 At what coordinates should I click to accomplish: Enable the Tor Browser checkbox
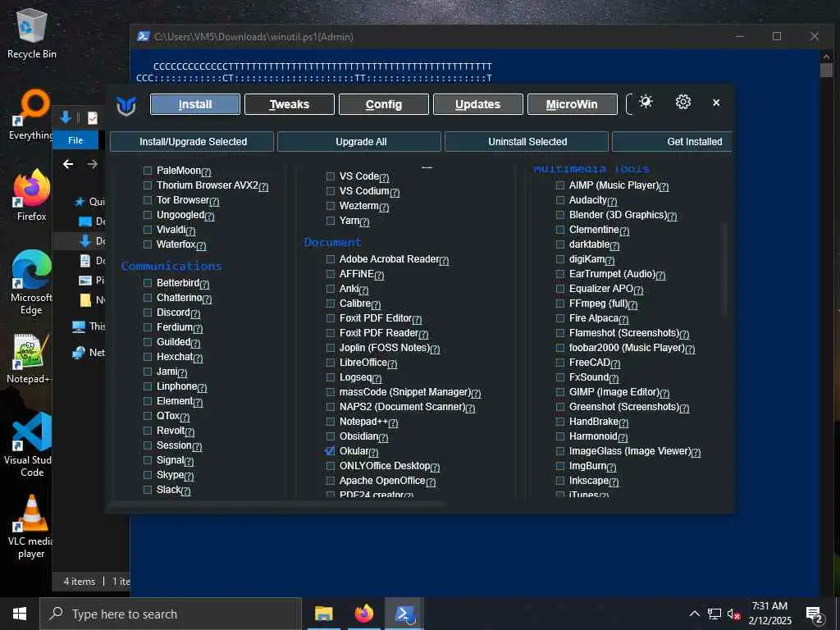tap(148, 200)
